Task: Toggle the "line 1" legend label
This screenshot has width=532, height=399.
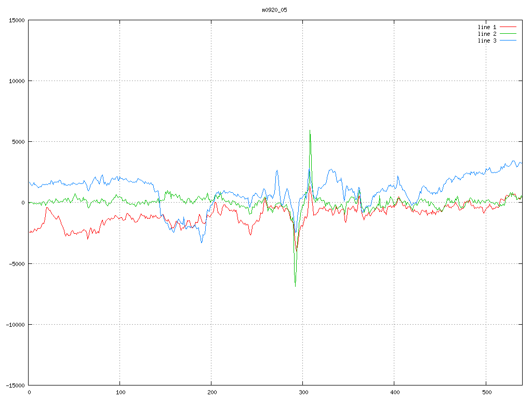Action: (487, 27)
